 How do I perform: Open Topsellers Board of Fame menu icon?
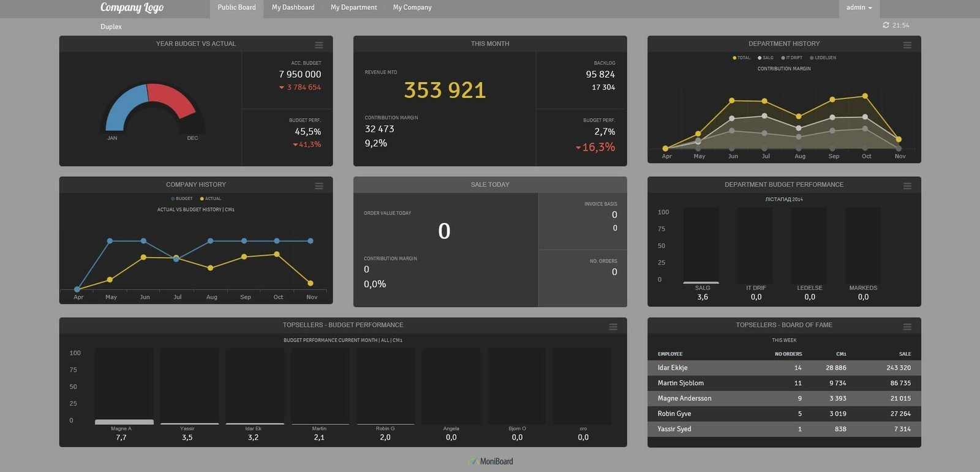click(x=907, y=327)
